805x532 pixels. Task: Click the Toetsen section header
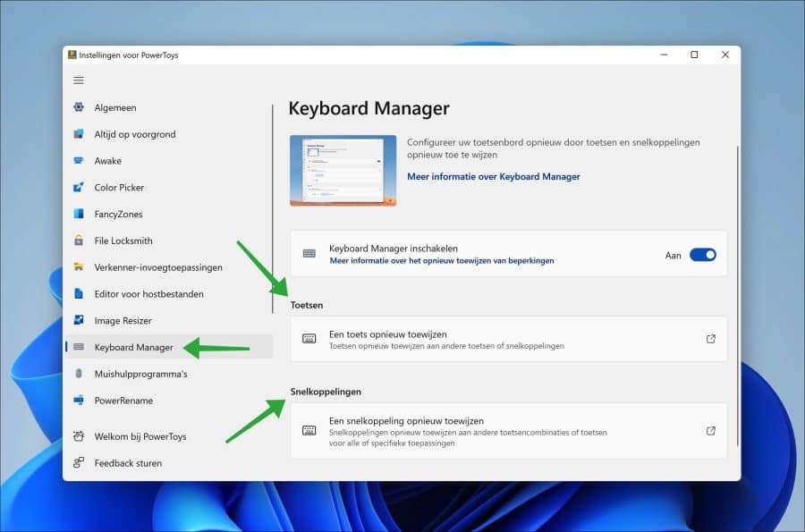point(307,305)
